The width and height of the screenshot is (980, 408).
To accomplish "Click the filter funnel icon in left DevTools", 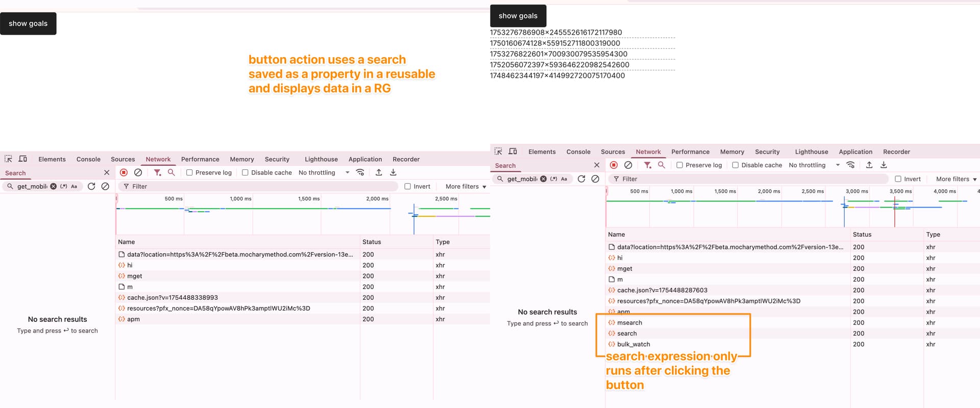I will (158, 172).
